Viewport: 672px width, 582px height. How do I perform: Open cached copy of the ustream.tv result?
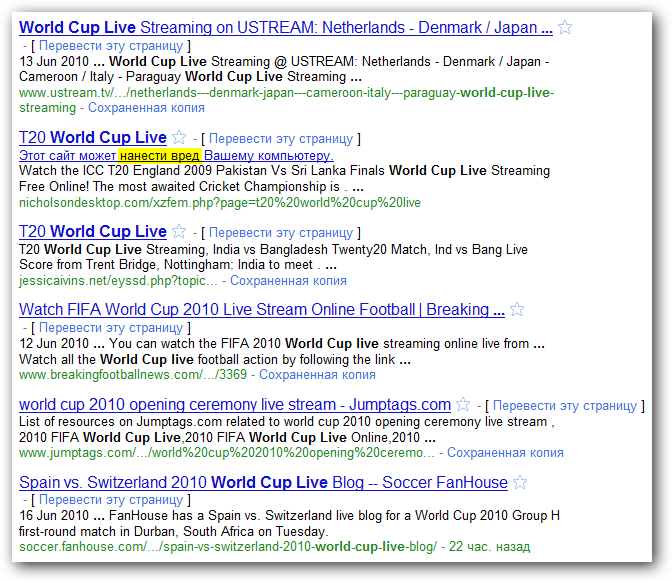click(x=146, y=108)
